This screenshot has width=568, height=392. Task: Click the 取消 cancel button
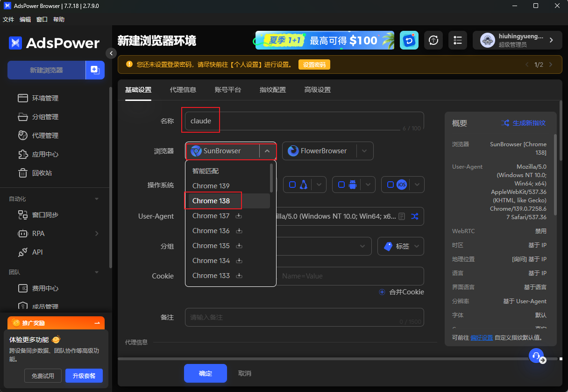[245, 373]
